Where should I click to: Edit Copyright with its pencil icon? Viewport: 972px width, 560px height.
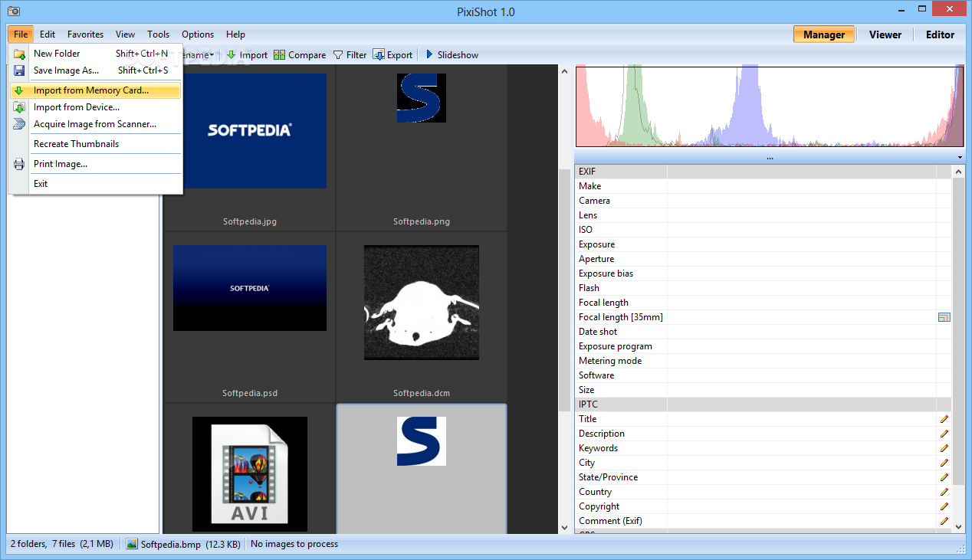coord(944,506)
